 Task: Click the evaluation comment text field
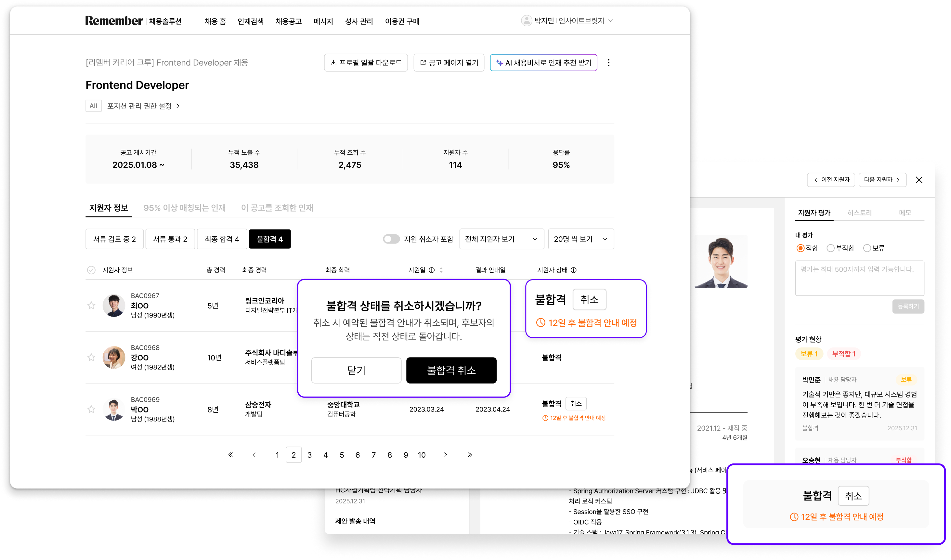point(859,278)
